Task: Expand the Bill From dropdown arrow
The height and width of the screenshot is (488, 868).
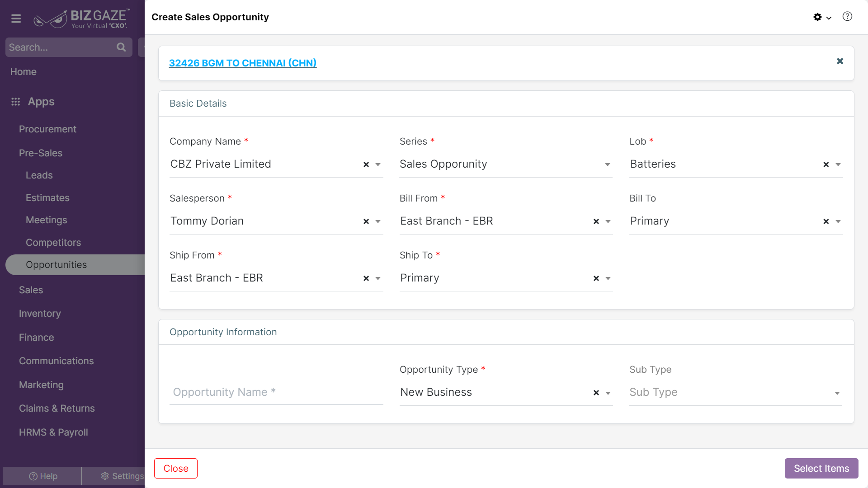Action: click(x=608, y=221)
